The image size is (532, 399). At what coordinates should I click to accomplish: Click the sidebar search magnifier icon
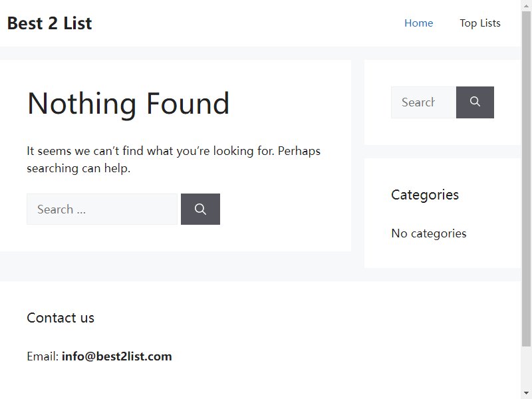click(475, 102)
